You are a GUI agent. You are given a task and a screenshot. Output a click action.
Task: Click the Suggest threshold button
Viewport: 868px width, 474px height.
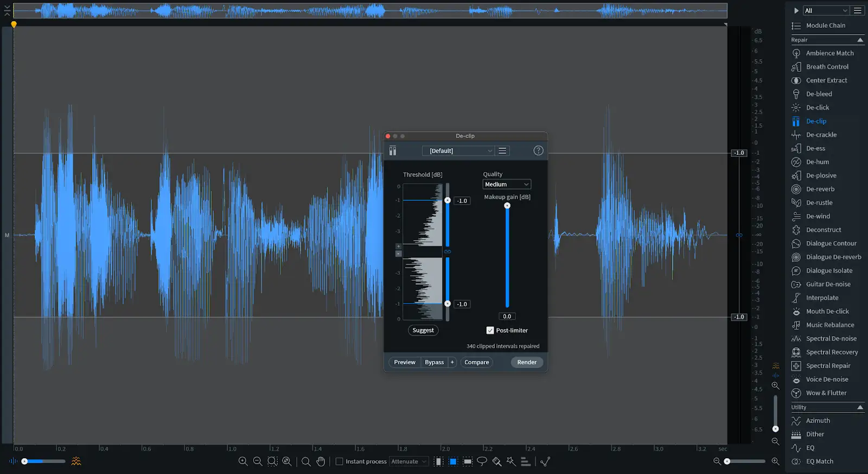[423, 330]
